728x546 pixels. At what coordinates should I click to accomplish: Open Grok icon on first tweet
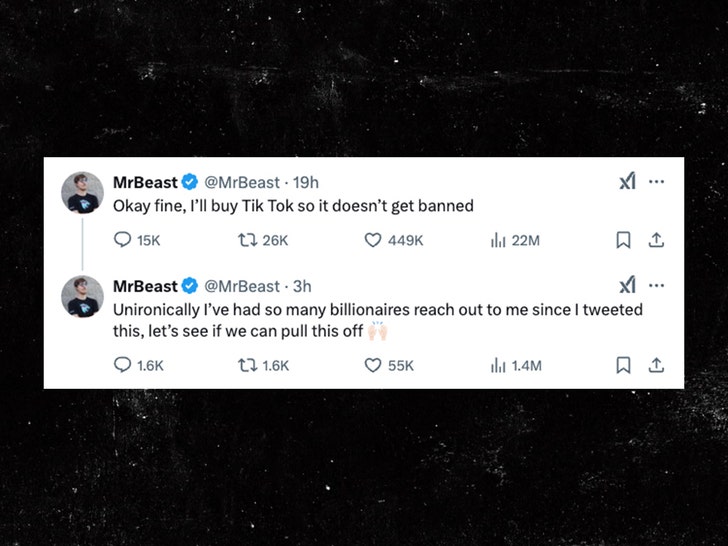pyautogui.click(x=627, y=182)
